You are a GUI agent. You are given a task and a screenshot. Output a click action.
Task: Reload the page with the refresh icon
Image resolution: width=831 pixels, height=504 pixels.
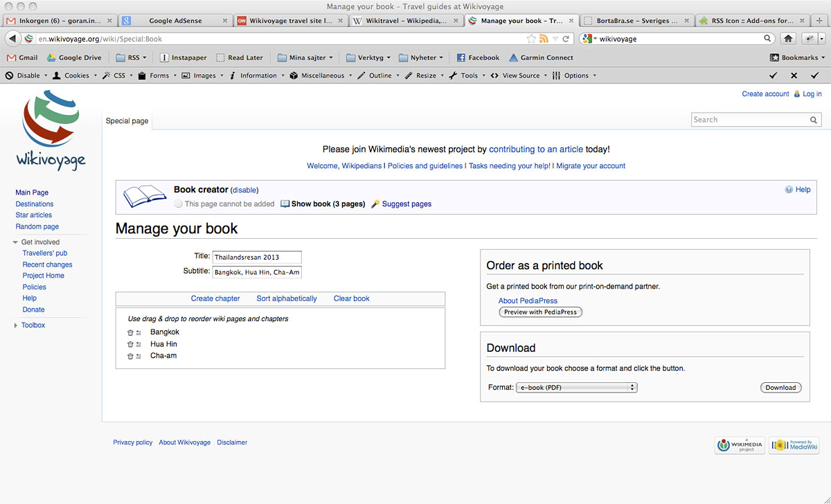566,39
